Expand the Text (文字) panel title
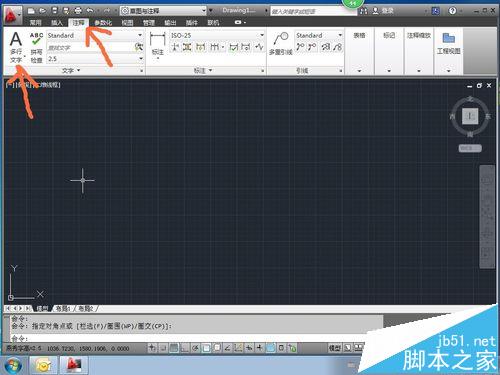Image resolution: width=500 pixels, height=375 pixels. point(71,70)
